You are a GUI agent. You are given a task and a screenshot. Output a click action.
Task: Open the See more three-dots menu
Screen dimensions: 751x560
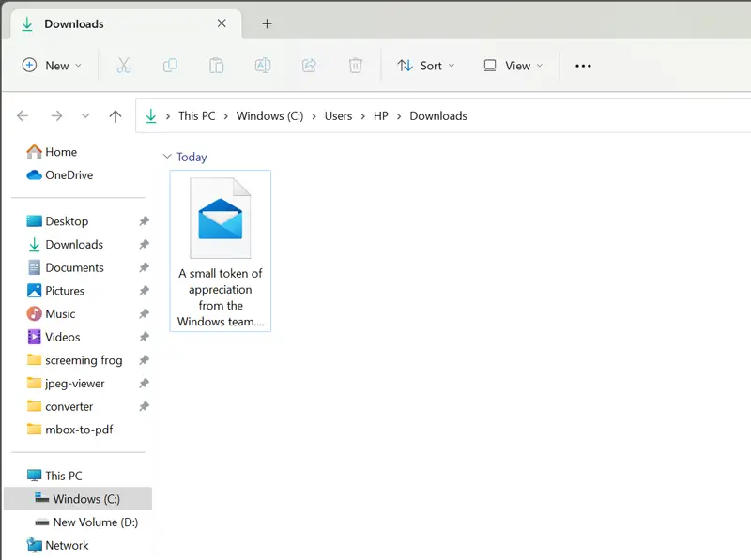coord(583,66)
